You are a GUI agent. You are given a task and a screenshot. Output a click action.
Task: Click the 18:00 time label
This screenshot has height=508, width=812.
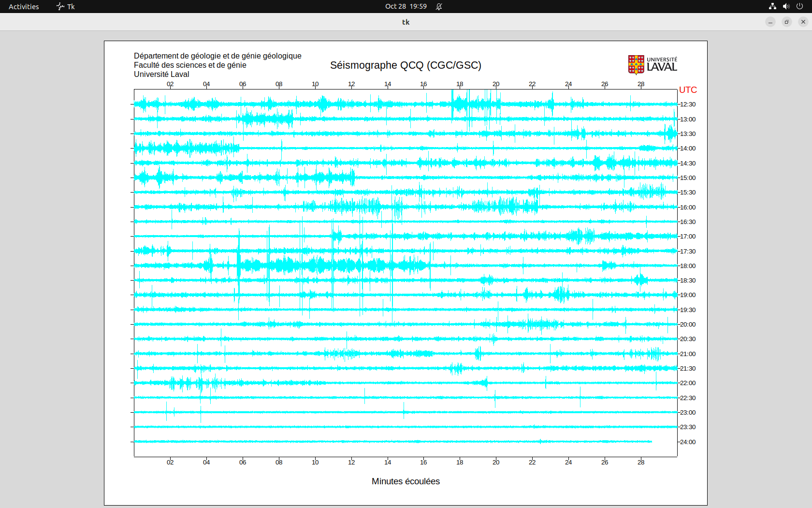point(688,266)
